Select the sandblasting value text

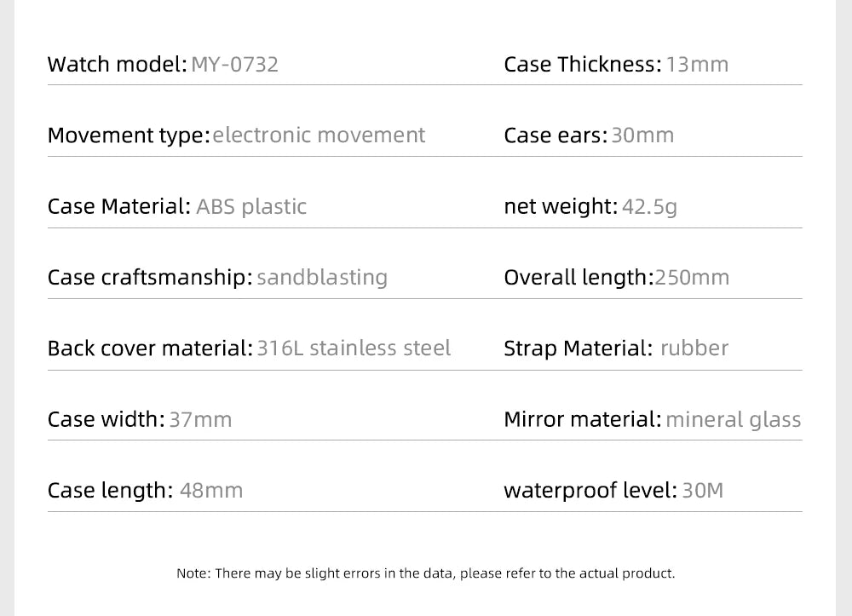point(321,278)
